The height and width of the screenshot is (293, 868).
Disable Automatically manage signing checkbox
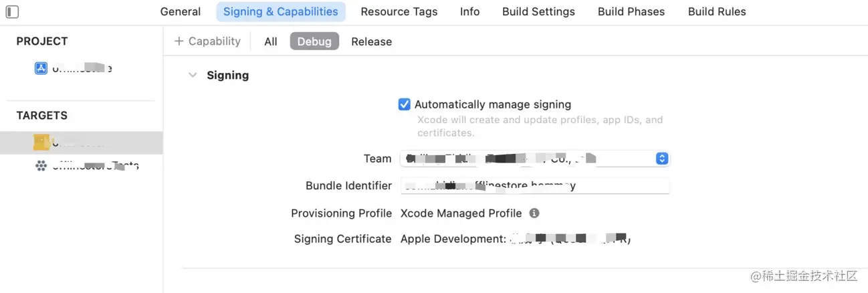coord(404,104)
